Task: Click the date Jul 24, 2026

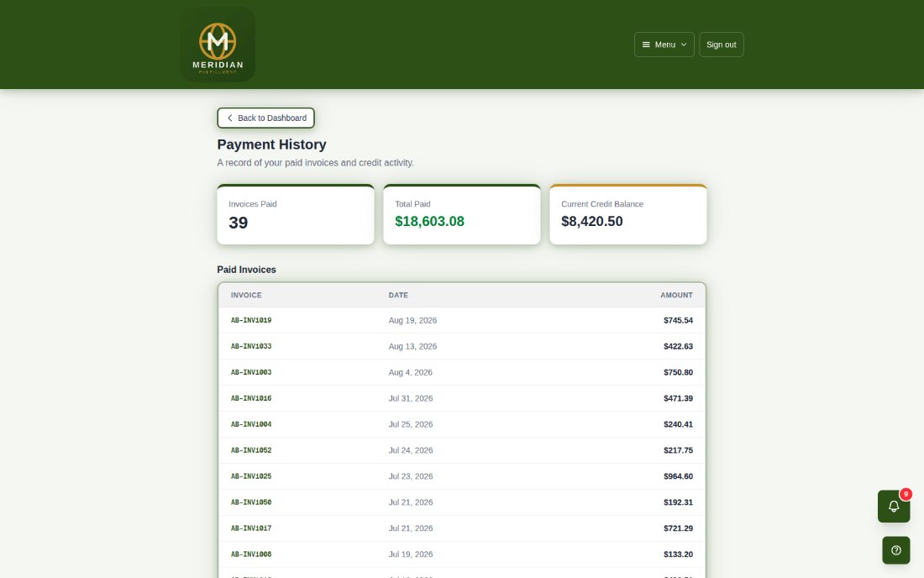Action: tap(411, 450)
